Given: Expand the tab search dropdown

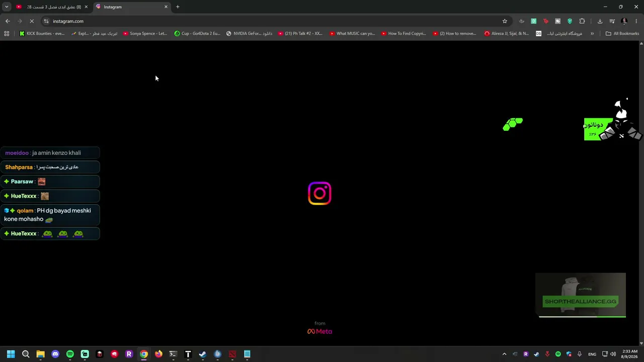Looking at the screenshot, I should pos(7,7).
